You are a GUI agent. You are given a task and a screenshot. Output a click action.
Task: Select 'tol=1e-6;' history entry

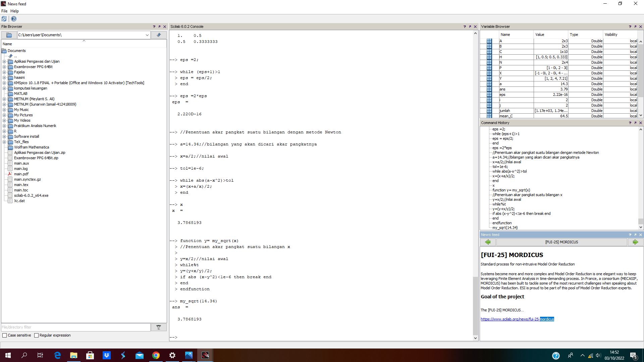pos(500,167)
